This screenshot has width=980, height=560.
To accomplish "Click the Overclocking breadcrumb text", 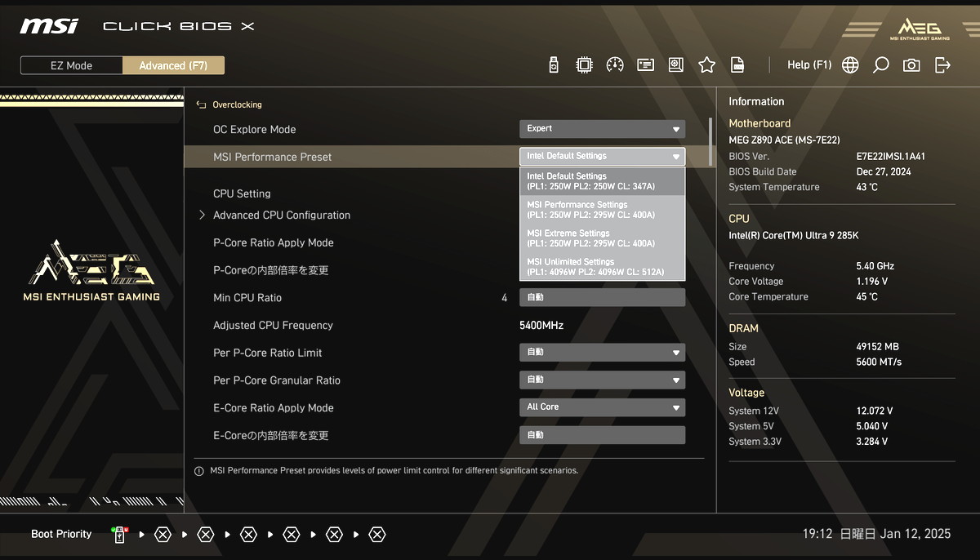I will (237, 104).
